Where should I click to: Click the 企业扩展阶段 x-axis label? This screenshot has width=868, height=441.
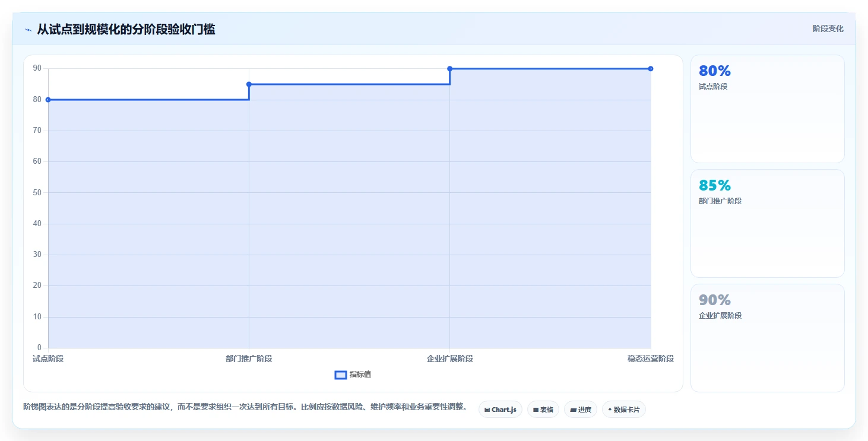[450, 359]
